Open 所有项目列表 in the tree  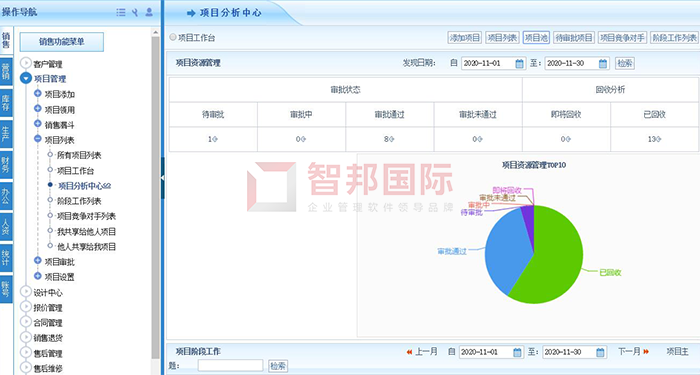click(x=79, y=155)
